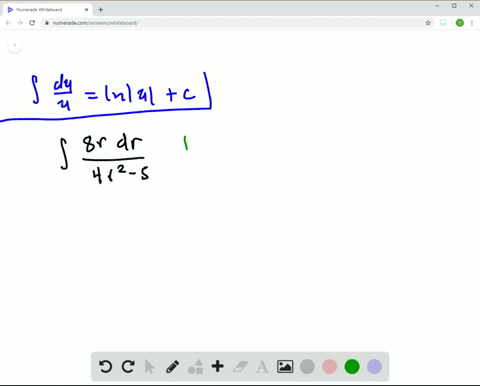480x386 pixels.
Task: Go forward in browser history
Action: (x=20, y=23)
